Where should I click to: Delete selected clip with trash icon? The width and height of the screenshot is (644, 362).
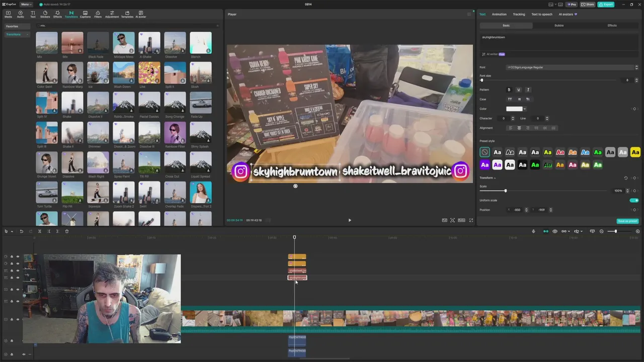(66, 231)
